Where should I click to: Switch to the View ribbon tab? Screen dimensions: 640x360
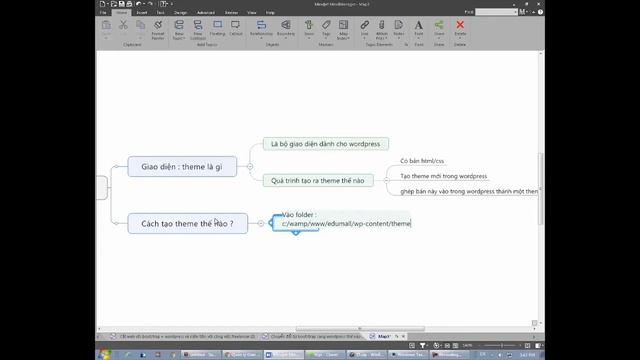[x=251, y=13]
